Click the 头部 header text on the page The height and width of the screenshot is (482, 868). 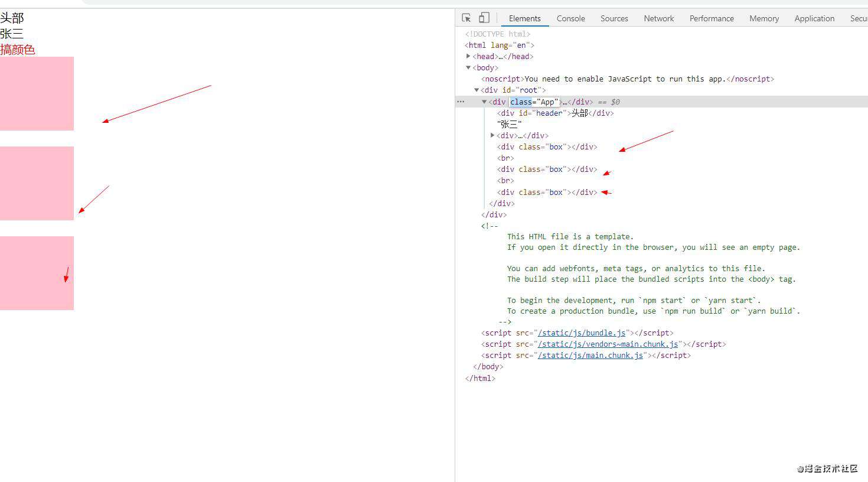click(12, 18)
